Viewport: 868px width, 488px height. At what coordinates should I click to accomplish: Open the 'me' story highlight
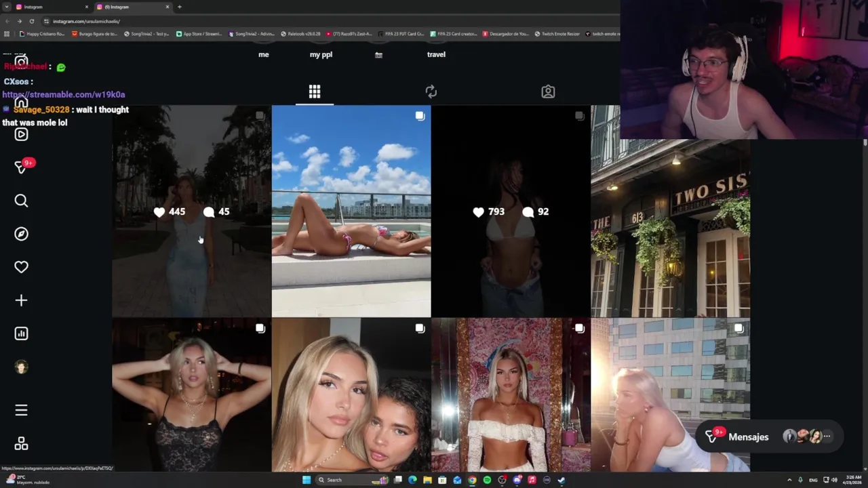coord(264,54)
